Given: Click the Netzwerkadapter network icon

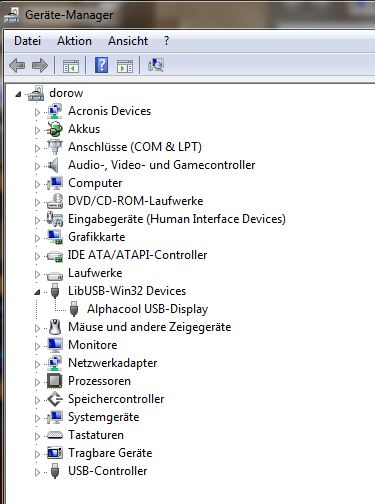Looking at the screenshot, I should (55, 363).
